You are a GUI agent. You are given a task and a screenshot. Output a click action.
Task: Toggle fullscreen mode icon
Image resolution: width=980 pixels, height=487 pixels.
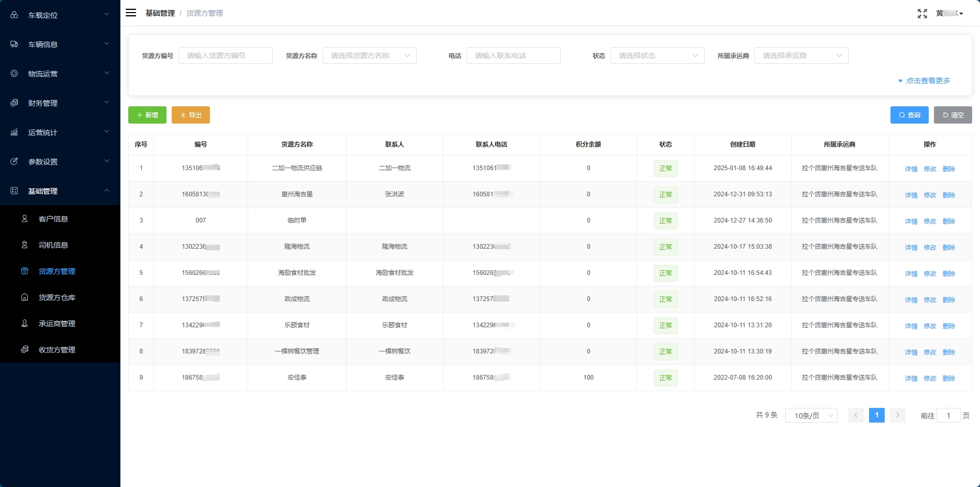pos(922,14)
